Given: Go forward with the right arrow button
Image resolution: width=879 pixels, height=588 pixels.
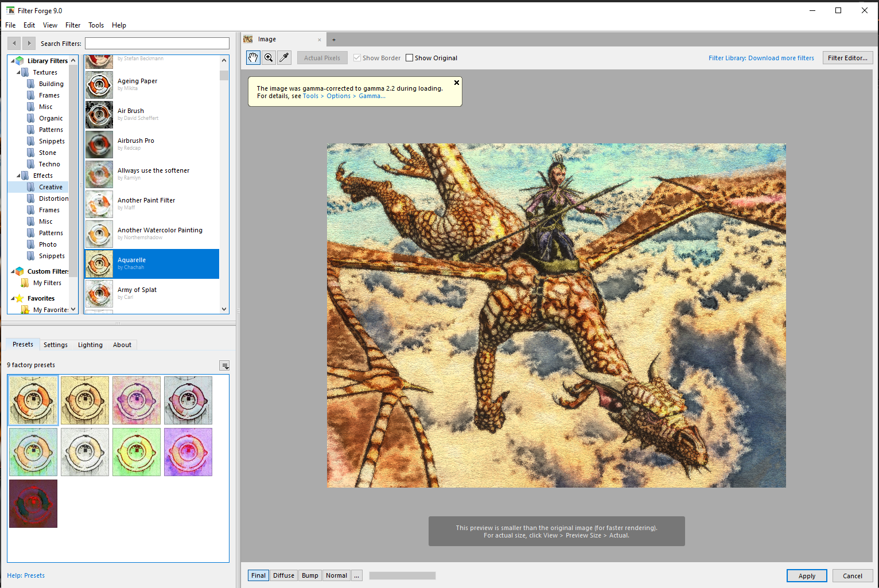Looking at the screenshot, I should (29, 43).
